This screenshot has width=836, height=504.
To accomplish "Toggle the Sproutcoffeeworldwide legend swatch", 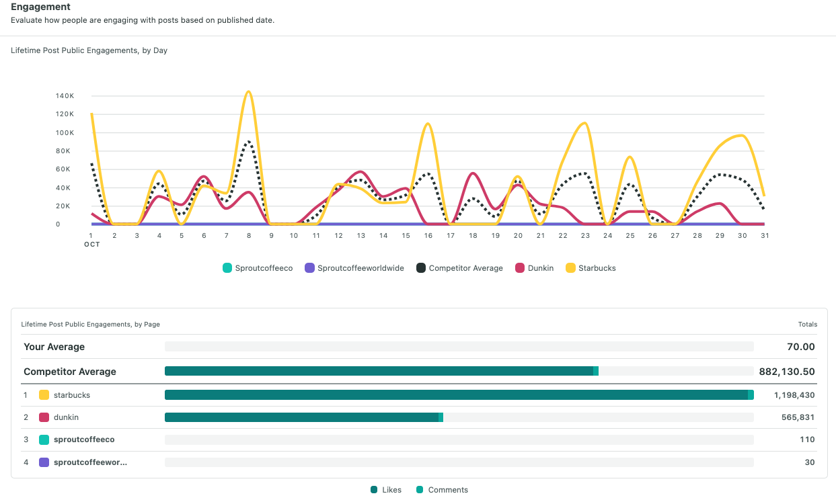I will (x=309, y=268).
